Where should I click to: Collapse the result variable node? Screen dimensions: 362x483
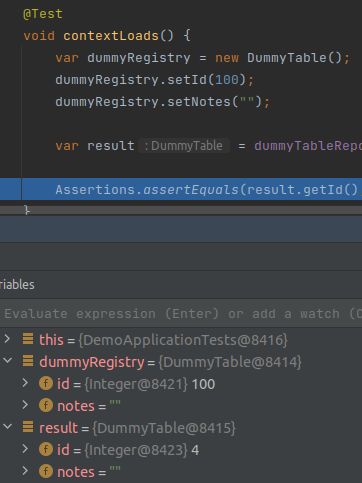pyautogui.click(x=8, y=426)
